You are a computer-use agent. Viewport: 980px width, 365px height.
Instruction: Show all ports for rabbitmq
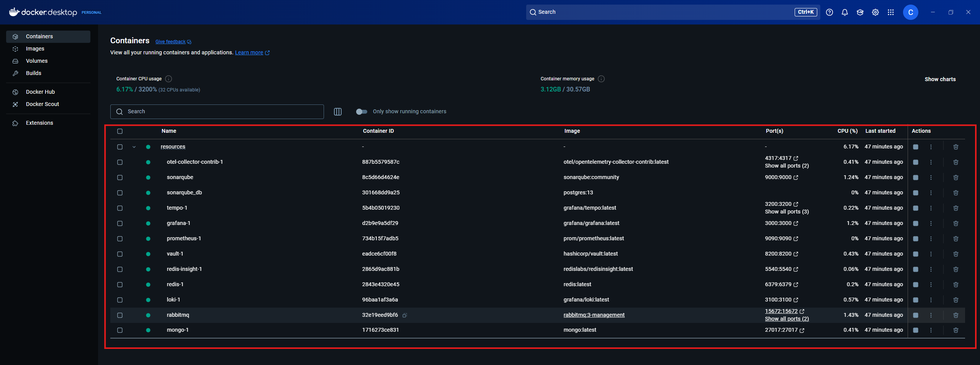(787, 319)
